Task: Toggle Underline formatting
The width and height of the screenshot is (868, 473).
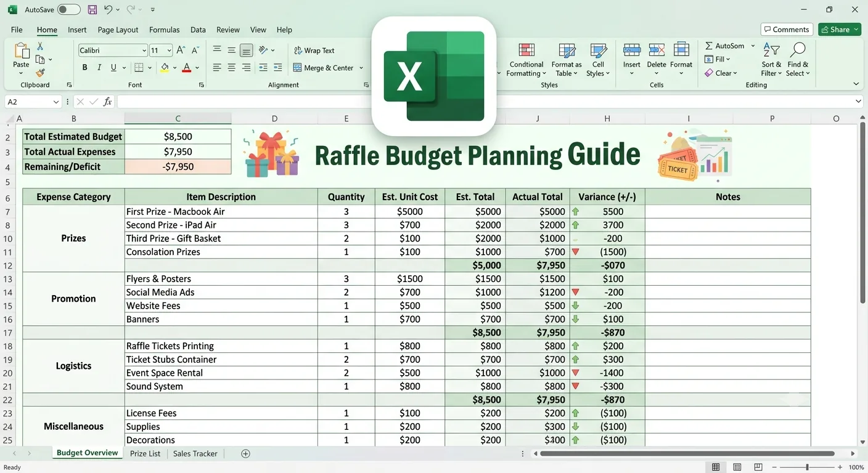Action: (114, 68)
